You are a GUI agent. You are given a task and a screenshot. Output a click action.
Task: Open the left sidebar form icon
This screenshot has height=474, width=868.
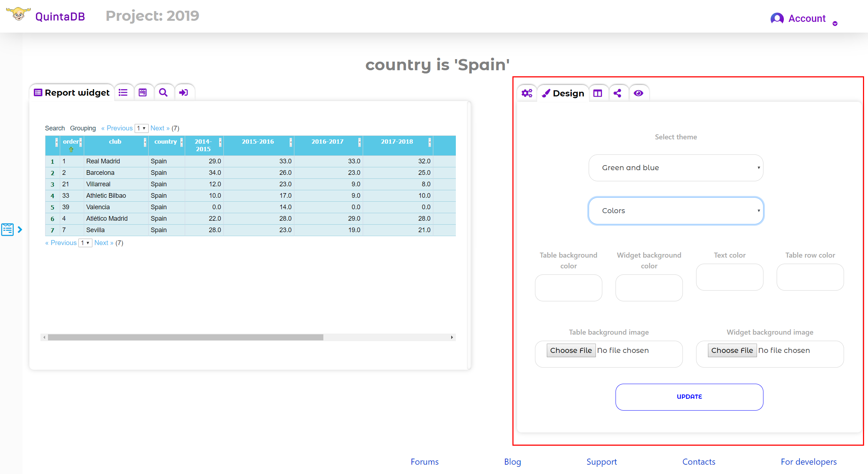pyautogui.click(x=7, y=229)
